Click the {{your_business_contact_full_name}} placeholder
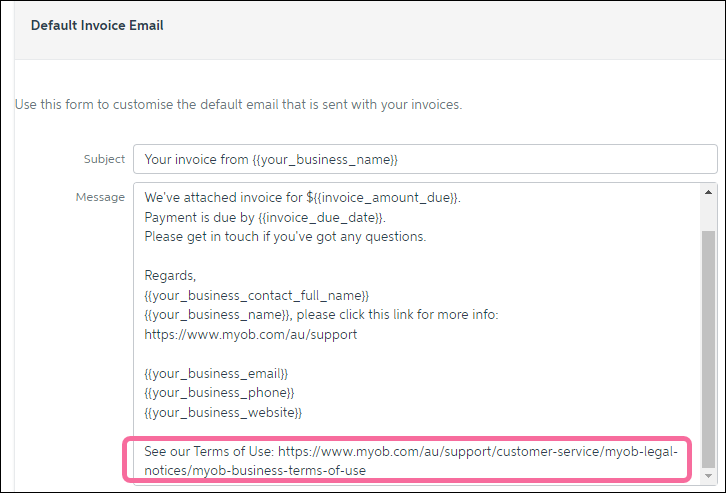726x493 pixels. click(257, 295)
